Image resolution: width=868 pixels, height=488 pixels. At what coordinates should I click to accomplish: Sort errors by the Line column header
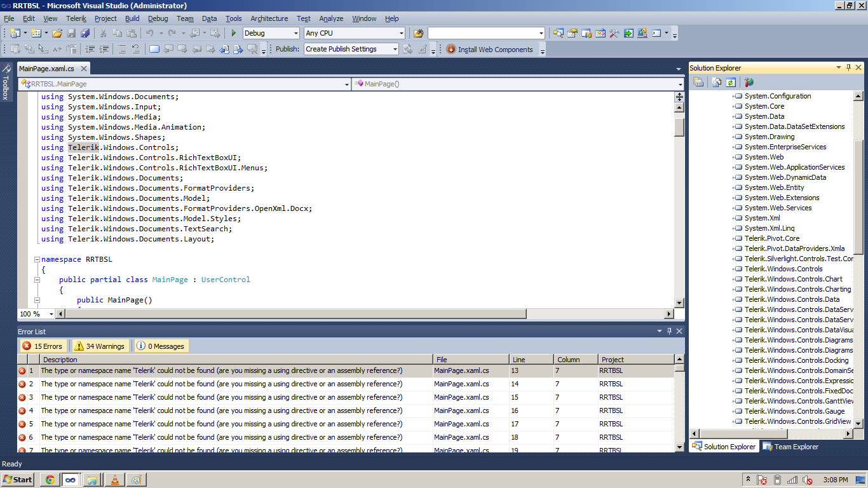[531, 360]
